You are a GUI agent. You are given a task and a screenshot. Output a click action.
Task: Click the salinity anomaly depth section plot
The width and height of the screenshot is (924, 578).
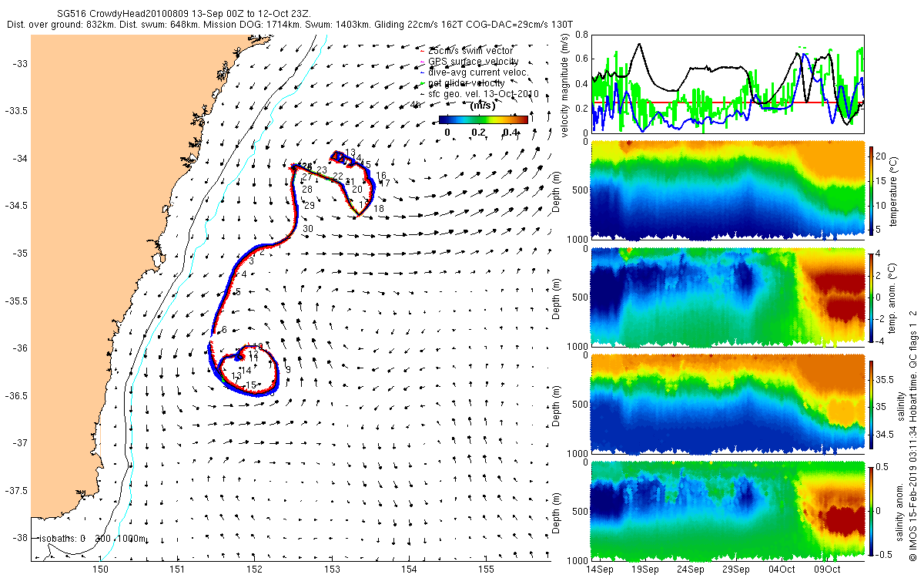728,510
